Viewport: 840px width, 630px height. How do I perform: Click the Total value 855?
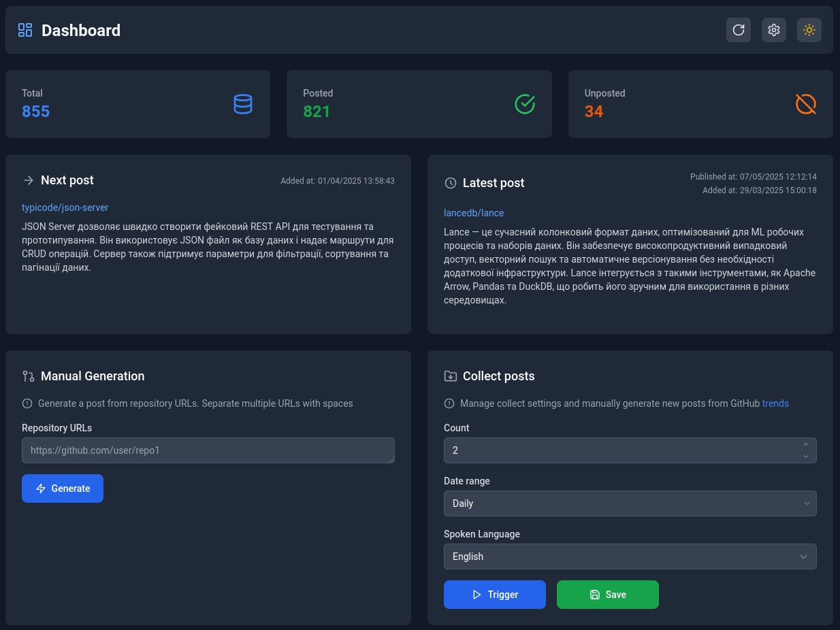pyautogui.click(x=36, y=112)
